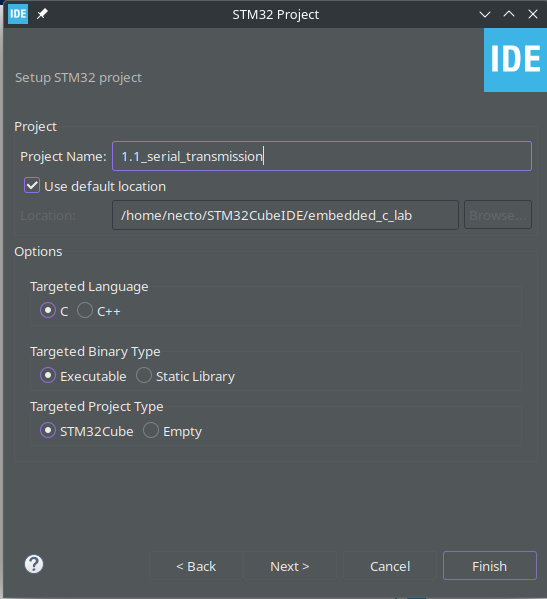
Task: Open the help question mark icon
Action: [x=34, y=564]
